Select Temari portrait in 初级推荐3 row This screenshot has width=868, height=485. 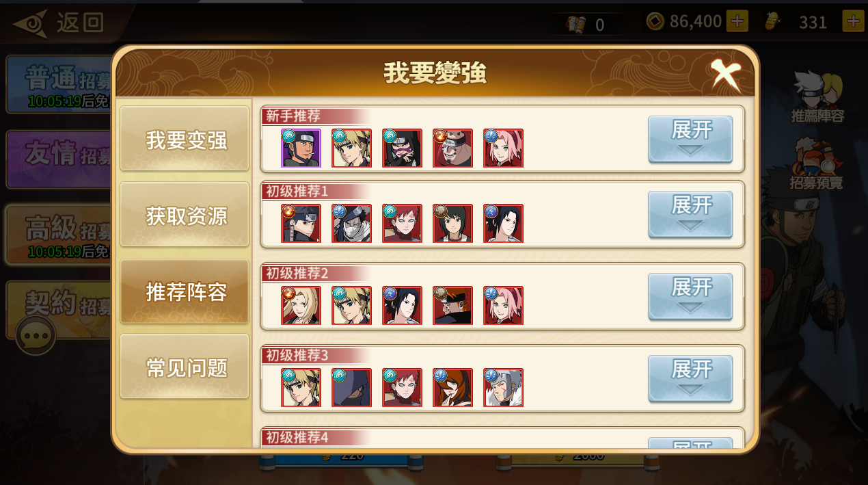[x=301, y=387]
